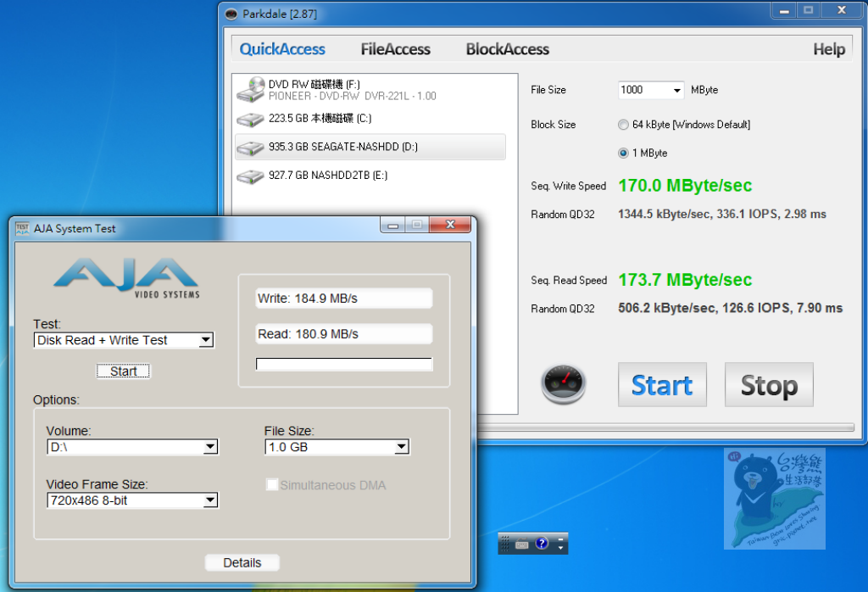
Task: Click the 336.1 IOPS random write result
Action: pos(747,215)
